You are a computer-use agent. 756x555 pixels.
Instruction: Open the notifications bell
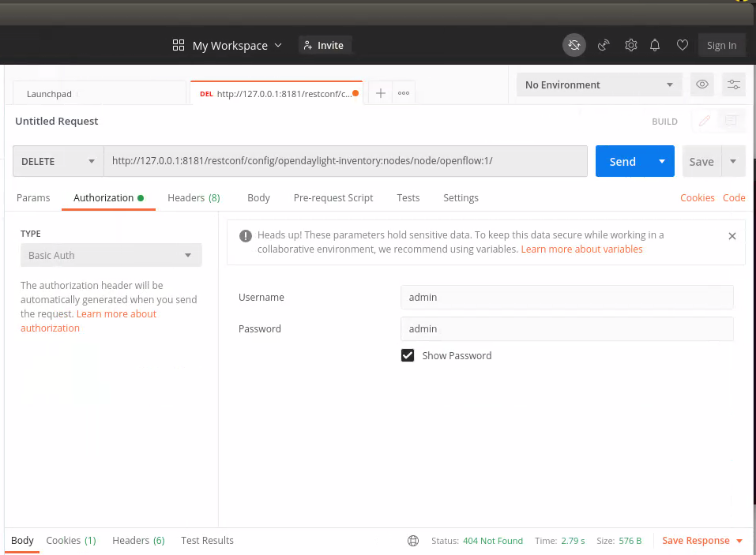point(655,45)
